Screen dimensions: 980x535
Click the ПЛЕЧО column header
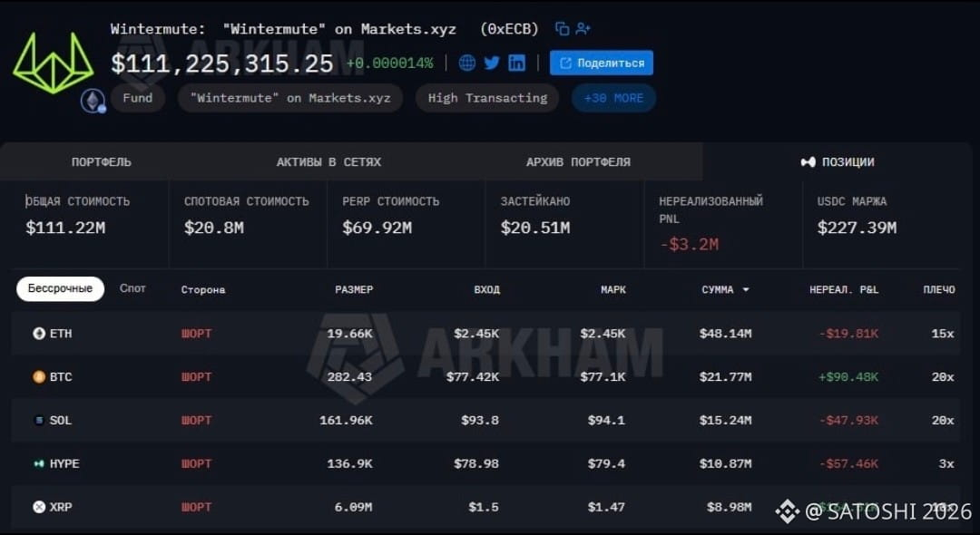[x=939, y=289]
